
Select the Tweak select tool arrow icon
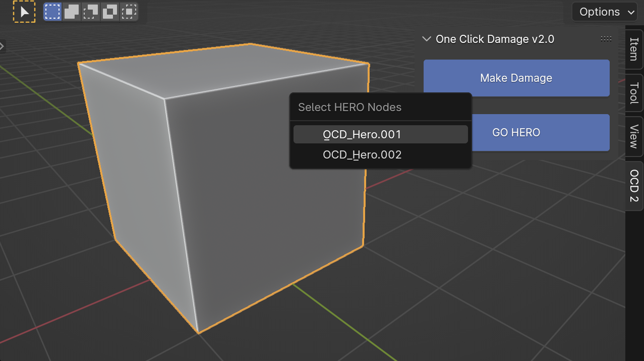pos(24,12)
